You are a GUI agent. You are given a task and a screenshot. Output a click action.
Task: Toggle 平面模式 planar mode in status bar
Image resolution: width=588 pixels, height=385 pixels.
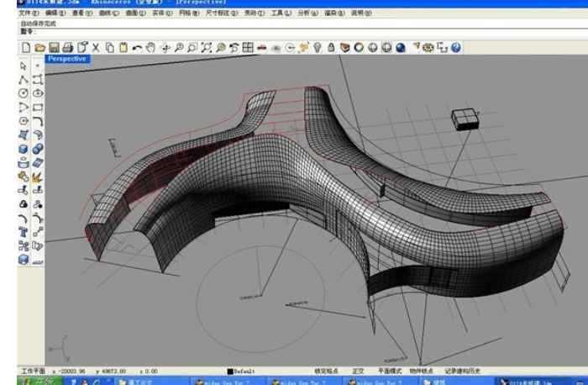coord(387,370)
